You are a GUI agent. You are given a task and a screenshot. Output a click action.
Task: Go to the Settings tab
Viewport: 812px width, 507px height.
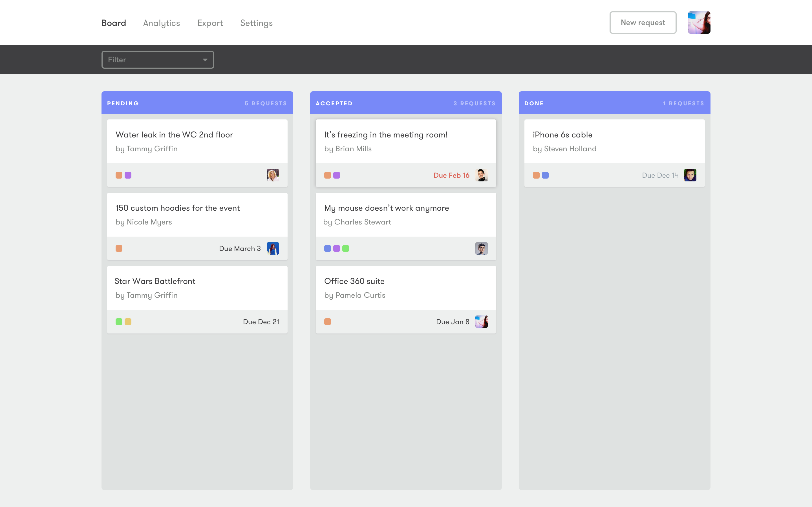(256, 23)
